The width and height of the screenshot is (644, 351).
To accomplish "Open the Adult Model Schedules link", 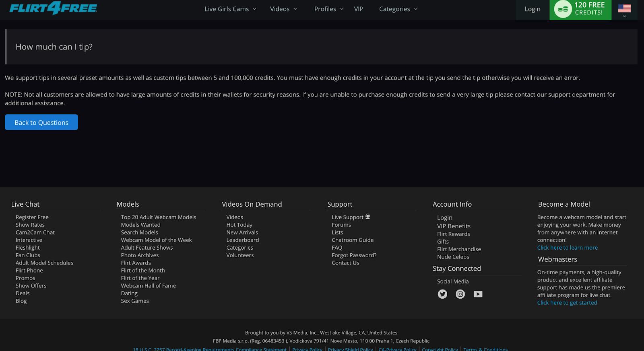I will pos(44,263).
